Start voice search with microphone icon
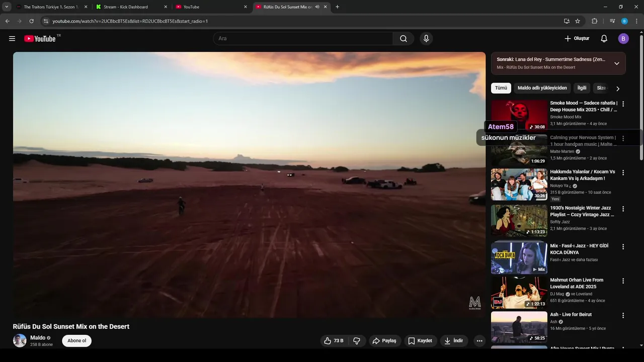This screenshot has width=644, height=362. coord(426,39)
